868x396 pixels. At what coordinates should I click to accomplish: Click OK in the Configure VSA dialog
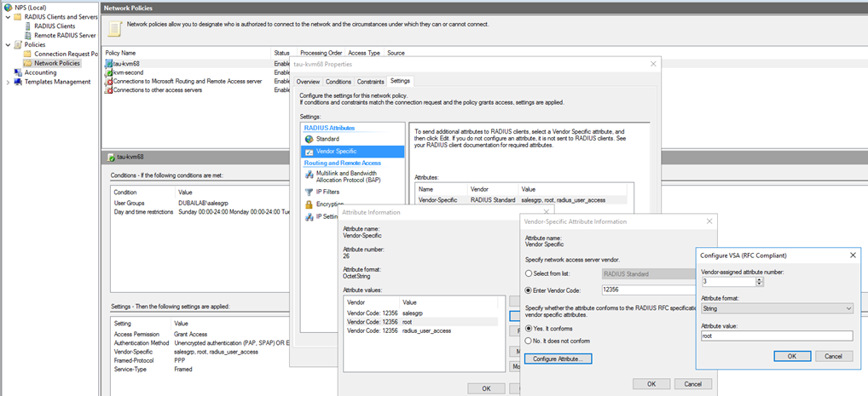tap(792, 356)
